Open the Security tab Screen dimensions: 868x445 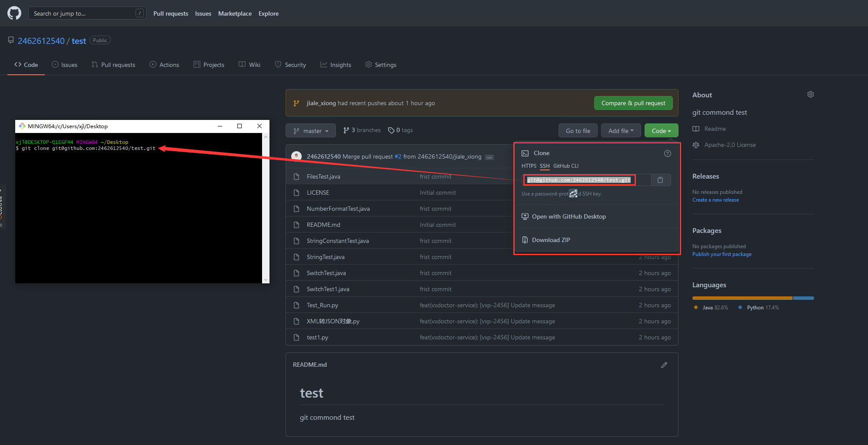click(290, 65)
